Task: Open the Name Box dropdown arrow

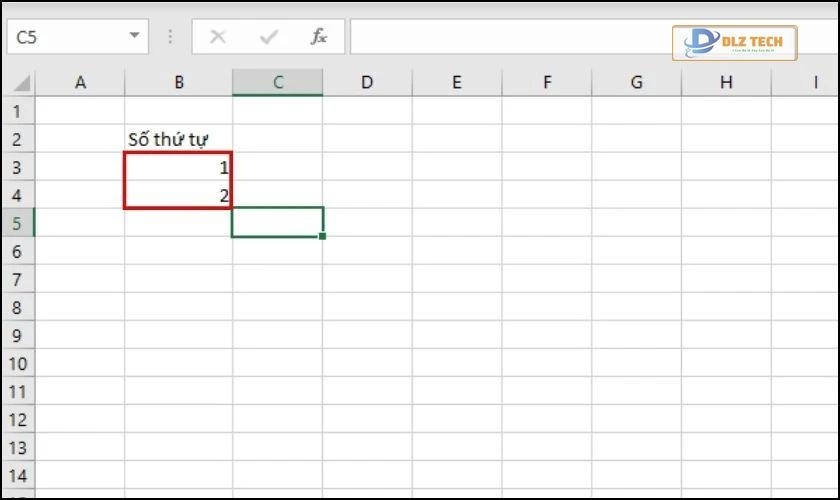Action: [x=134, y=37]
